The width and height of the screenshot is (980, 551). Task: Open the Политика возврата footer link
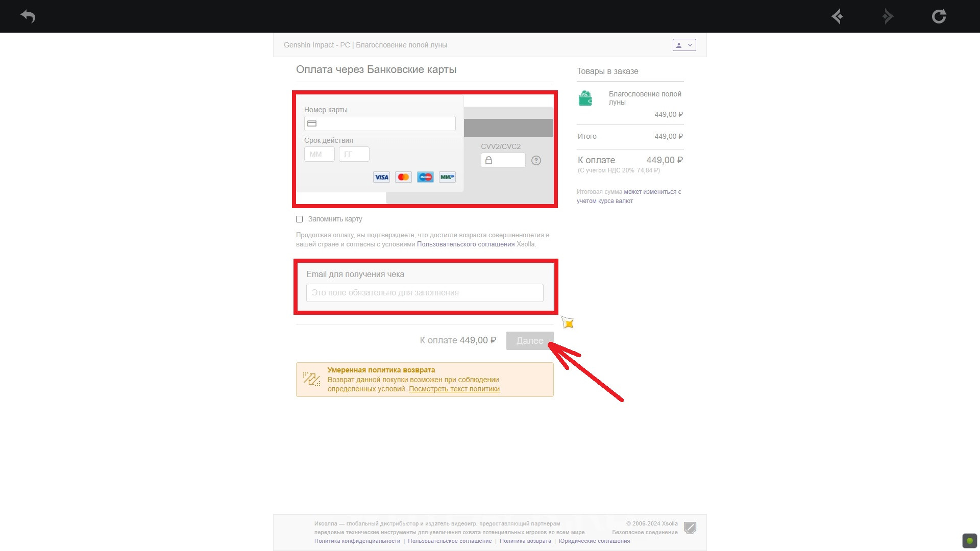click(525, 541)
